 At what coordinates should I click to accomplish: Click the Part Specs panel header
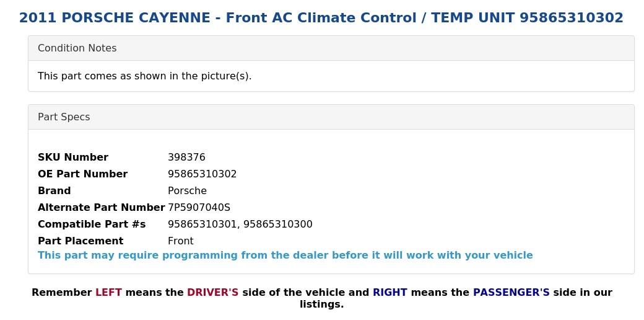click(331, 117)
